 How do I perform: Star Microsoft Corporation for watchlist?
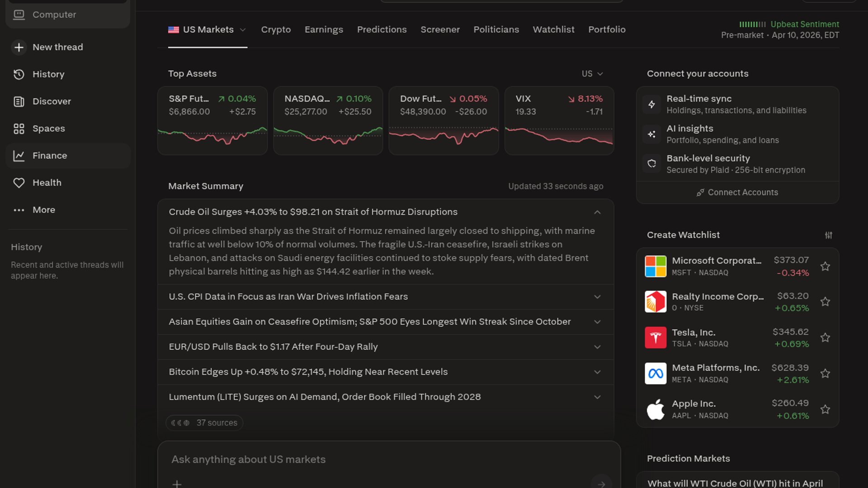tap(825, 267)
